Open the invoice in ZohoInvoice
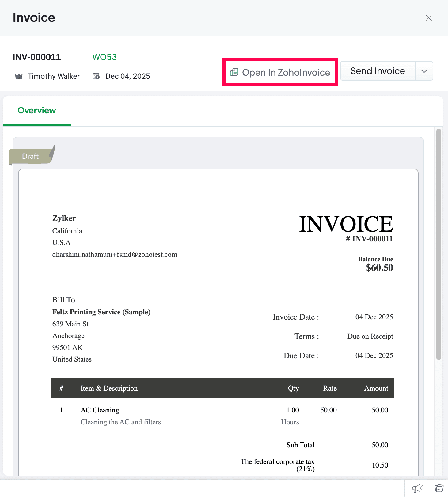The image size is (448, 497). tap(280, 72)
